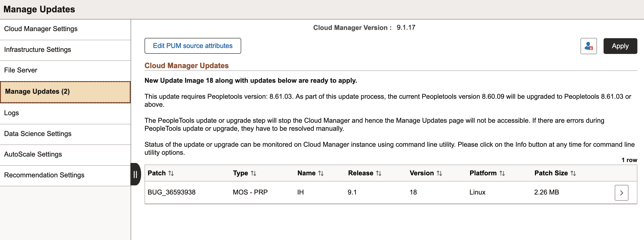Click the Apply button

click(x=620, y=46)
